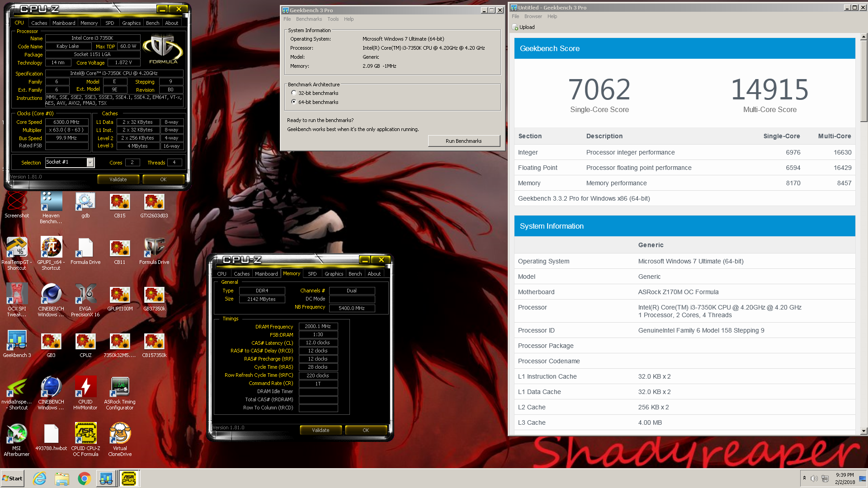
Task: Open the GB3 desktop icon
Action: click(51, 346)
